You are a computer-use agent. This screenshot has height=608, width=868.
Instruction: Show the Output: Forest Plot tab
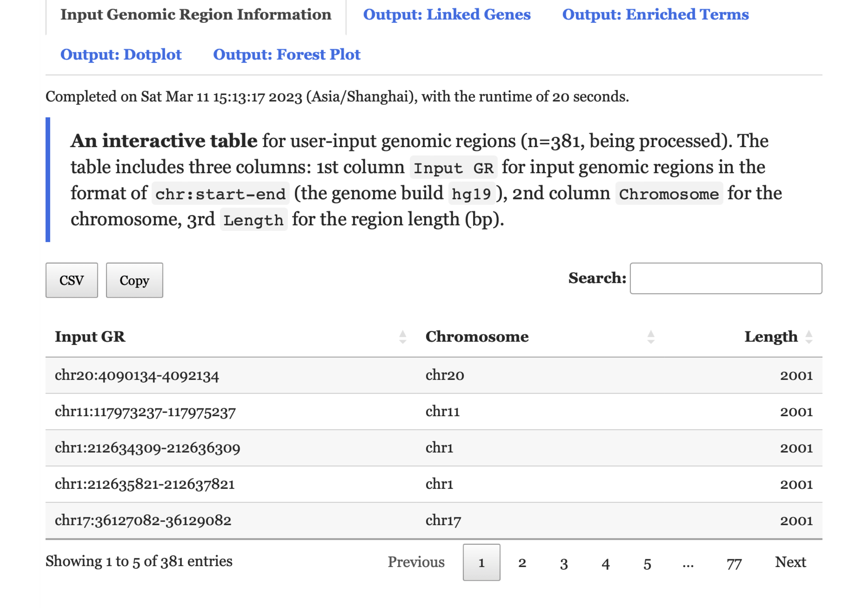point(287,54)
